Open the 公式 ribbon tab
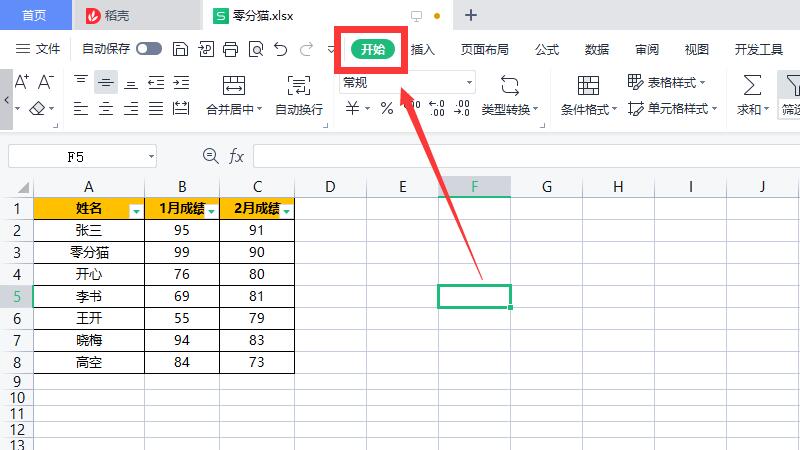This screenshot has height=450, width=800. pyautogui.click(x=547, y=49)
